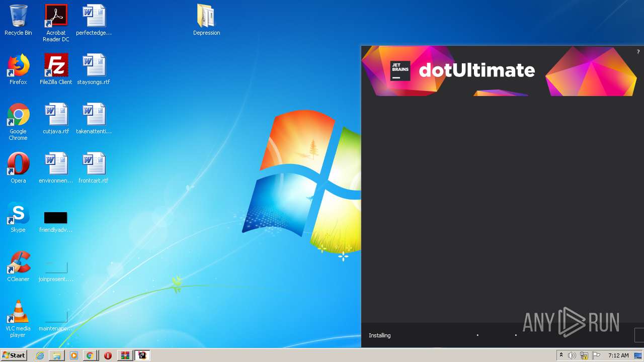The image size is (644, 362).
Task: Open Windows Explorer from taskbar
Action: 57,355
